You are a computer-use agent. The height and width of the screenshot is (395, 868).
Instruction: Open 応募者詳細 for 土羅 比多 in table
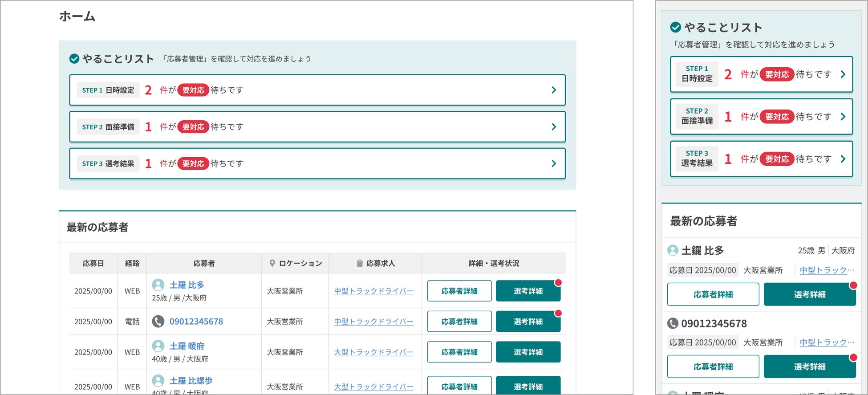[459, 291]
